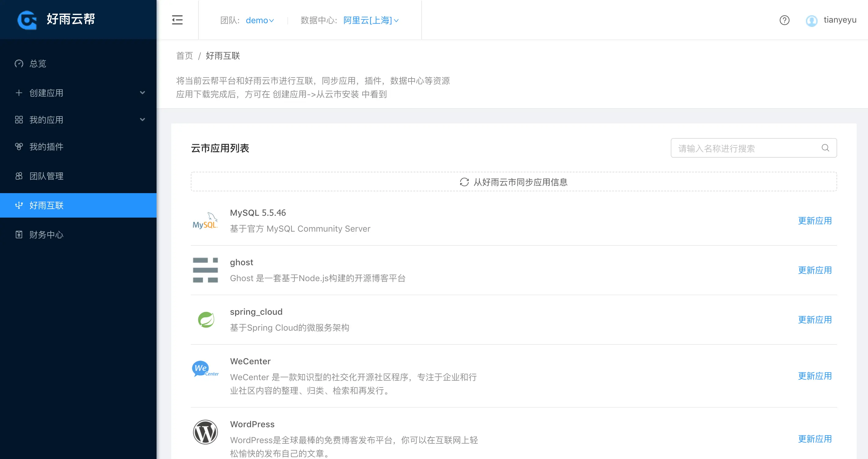Open the demo team dropdown
This screenshot has height=459, width=868.
(x=260, y=20)
